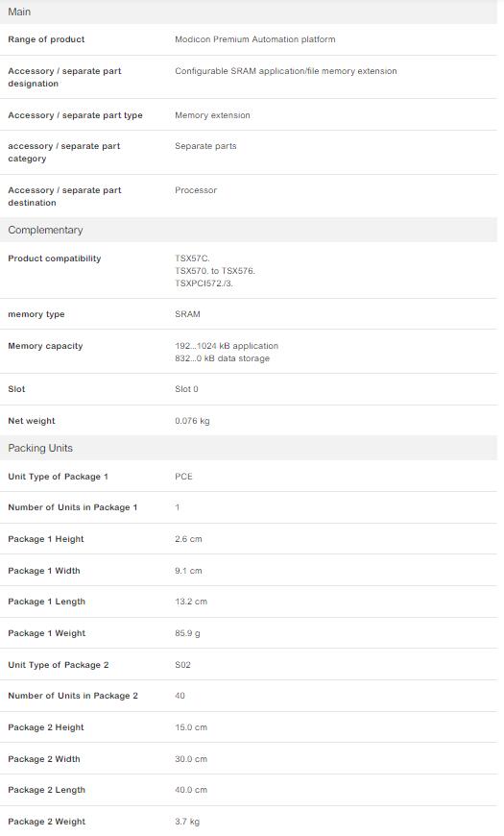Image resolution: width=504 pixels, height=836 pixels.
Task: Select Modicon Premium Automation platform text
Action: (255, 39)
